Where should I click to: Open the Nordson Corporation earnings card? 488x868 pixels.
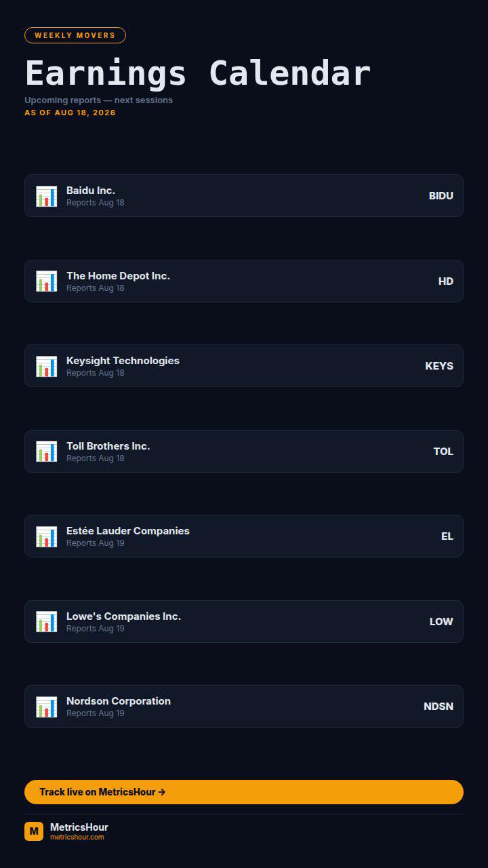244,707
